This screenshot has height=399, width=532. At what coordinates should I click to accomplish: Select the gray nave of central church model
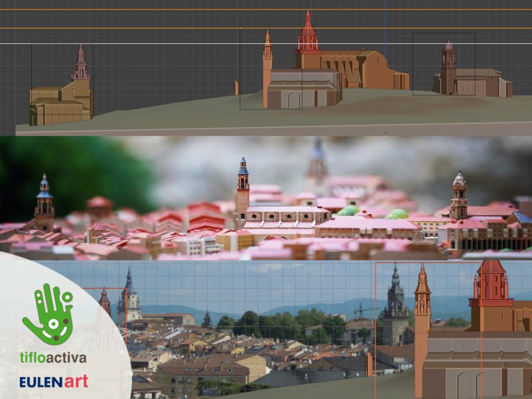pos(305,89)
